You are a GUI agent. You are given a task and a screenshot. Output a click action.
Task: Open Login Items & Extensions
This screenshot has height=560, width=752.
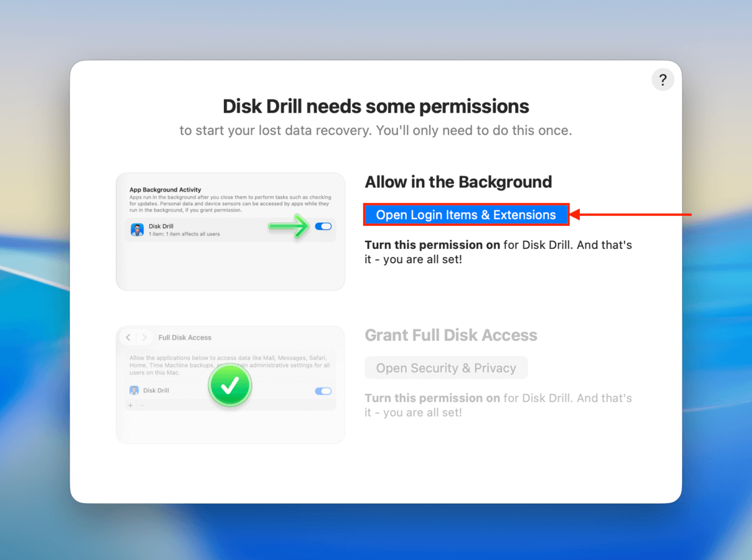tap(466, 214)
